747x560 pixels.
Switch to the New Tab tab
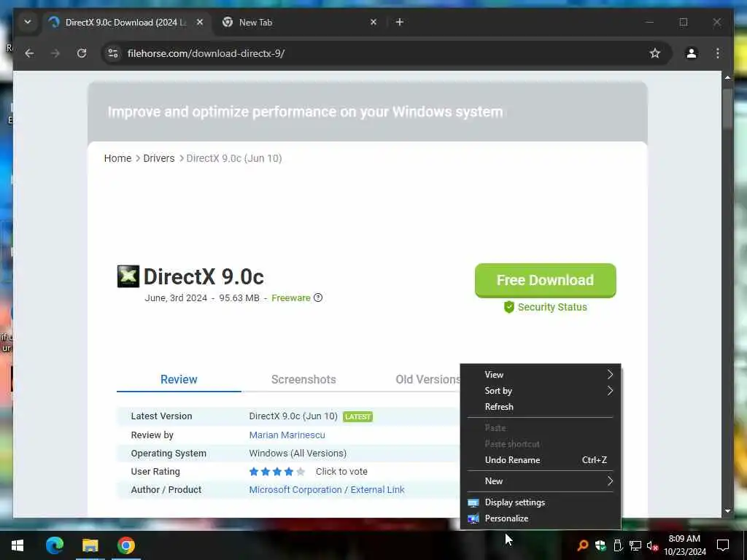pyautogui.click(x=295, y=22)
